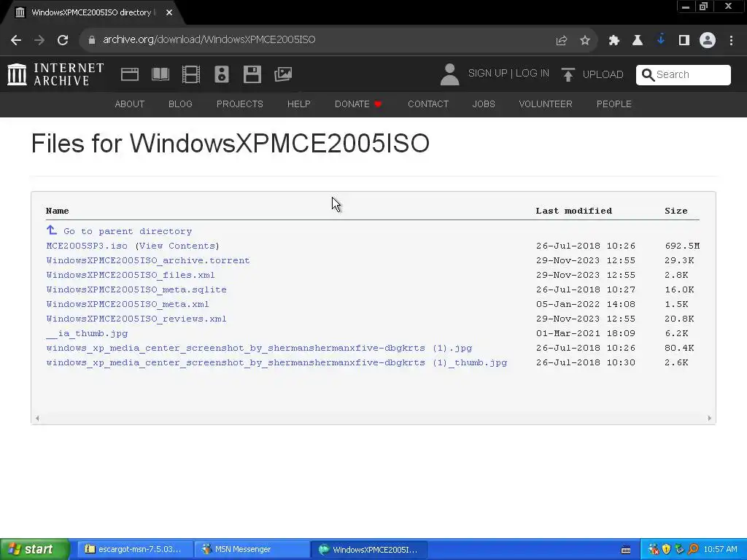Viewport: 747px width, 560px height.
Task: Click the yellow shield tray icon
Action: [x=667, y=550]
